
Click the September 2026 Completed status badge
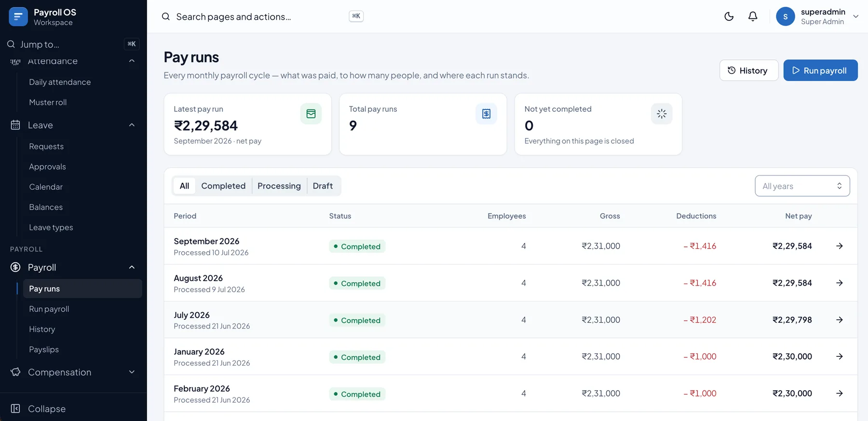pos(357,246)
